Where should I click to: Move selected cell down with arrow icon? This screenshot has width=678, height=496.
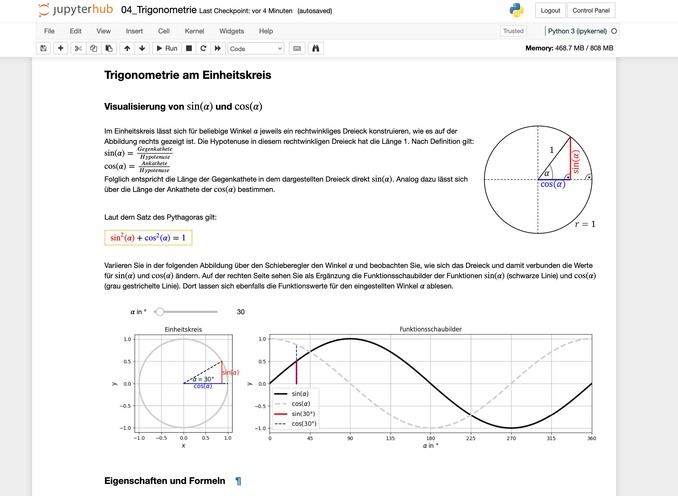click(x=142, y=48)
